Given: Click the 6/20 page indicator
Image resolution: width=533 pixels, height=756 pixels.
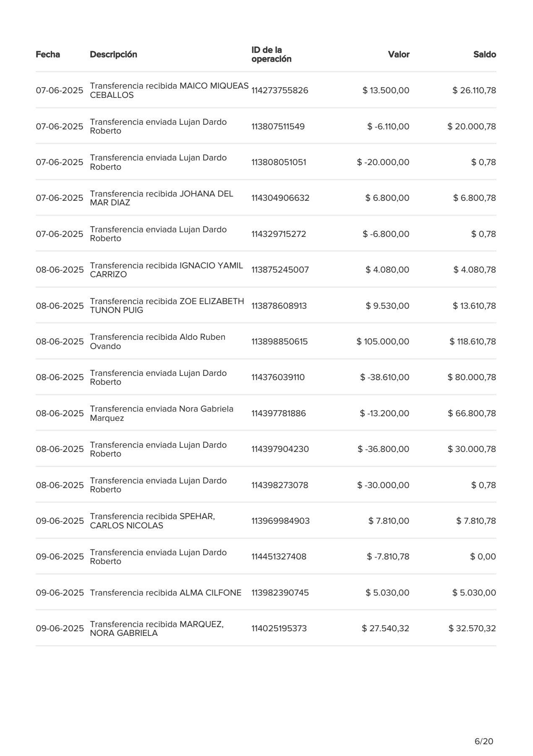Looking at the screenshot, I should tap(484, 730).
